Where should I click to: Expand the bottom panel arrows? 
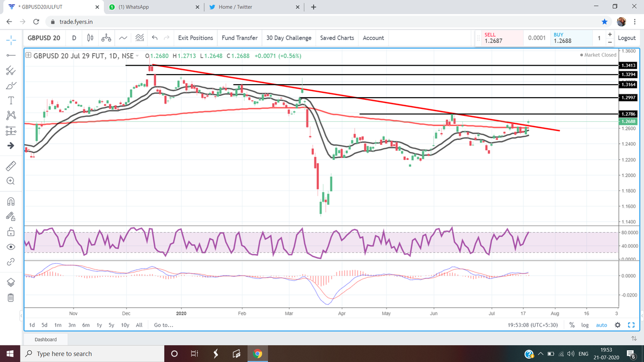tap(633, 339)
